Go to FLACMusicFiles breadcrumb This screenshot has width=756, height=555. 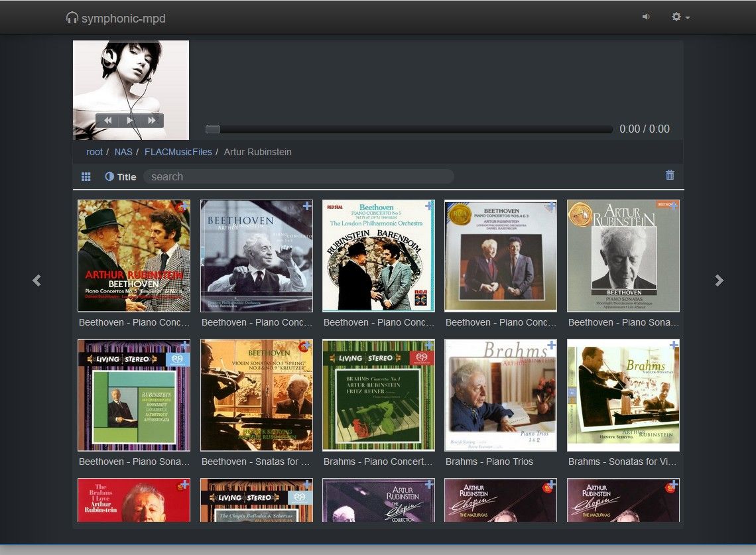[x=178, y=152]
